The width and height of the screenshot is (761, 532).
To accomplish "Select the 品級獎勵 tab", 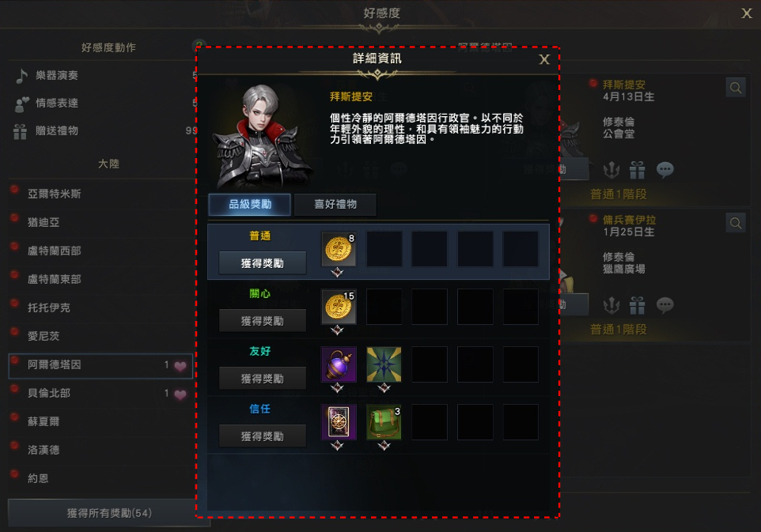I will coord(250,204).
